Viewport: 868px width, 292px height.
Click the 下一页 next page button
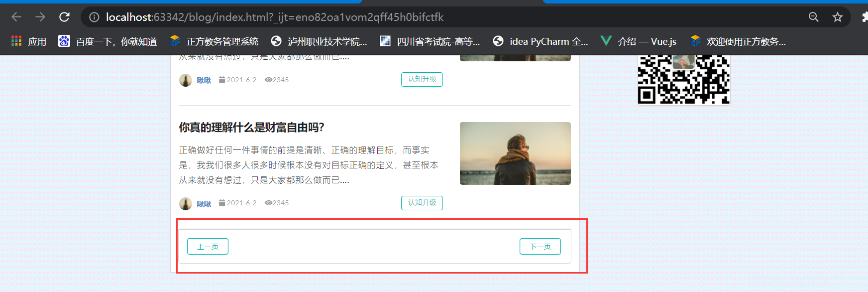(x=540, y=247)
